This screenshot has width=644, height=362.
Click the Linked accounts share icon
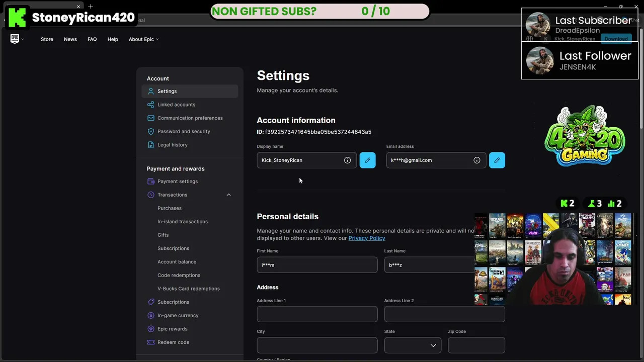(x=150, y=105)
